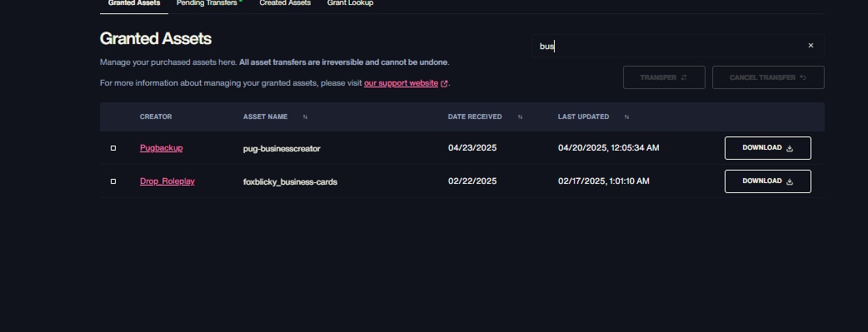Click the Transfer button
Image resolution: width=868 pixels, height=332 pixels.
coord(664,77)
